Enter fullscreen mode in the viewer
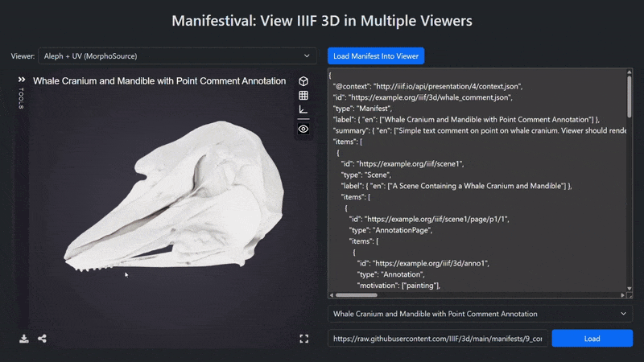Screen dimensions: 644x362 coord(304,339)
